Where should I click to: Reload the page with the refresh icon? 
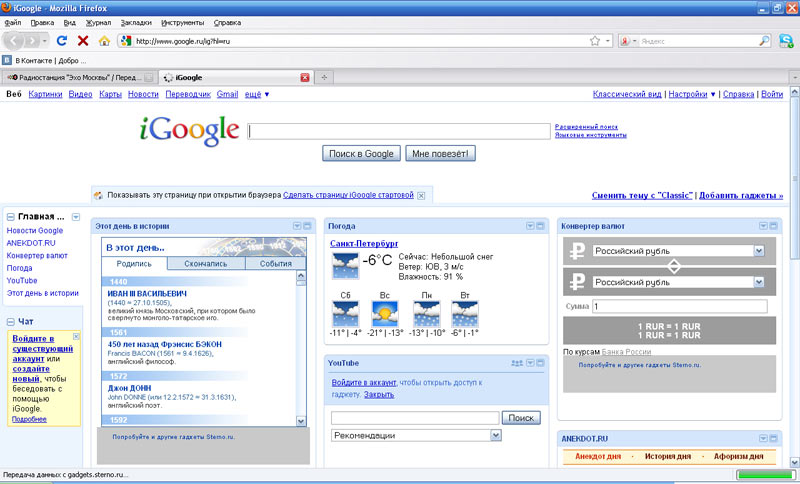(x=62, y=41)
